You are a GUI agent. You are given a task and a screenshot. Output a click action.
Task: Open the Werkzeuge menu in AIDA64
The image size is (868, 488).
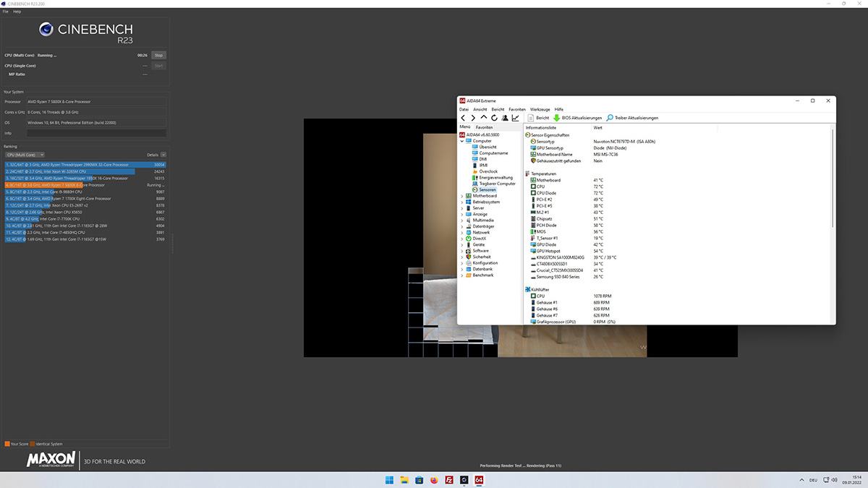click(x=540, y=109)
